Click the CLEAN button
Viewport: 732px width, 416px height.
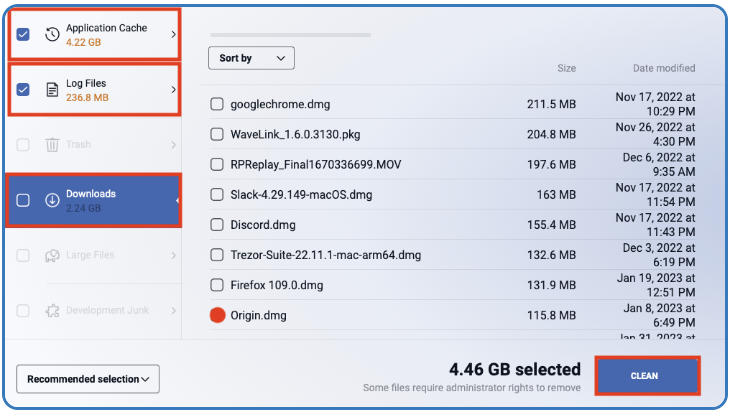click(648, 376)
